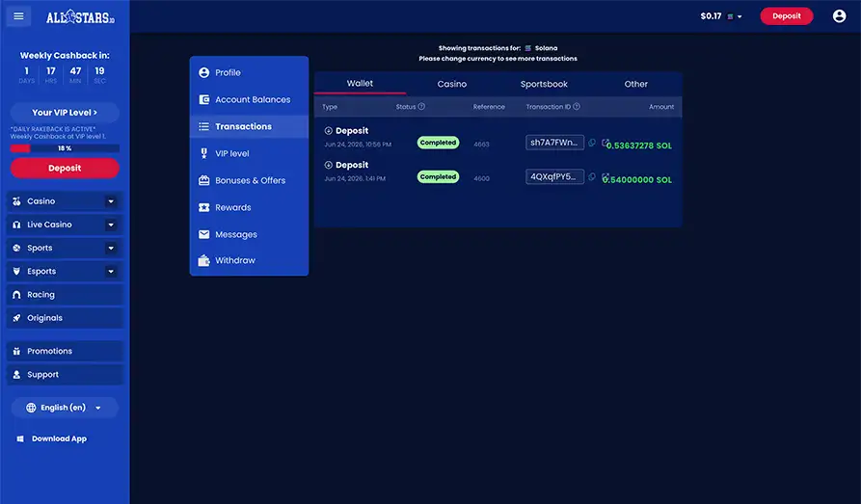861x504 pixels.
Task: Click the sh7A7FWn transaction ID field
Action: click(x=554, y=143)
